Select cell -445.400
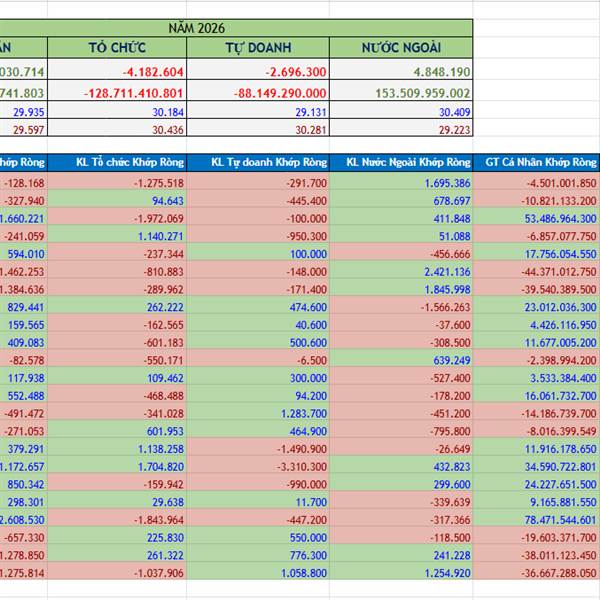The image size is (600, 600). [258, 199]
